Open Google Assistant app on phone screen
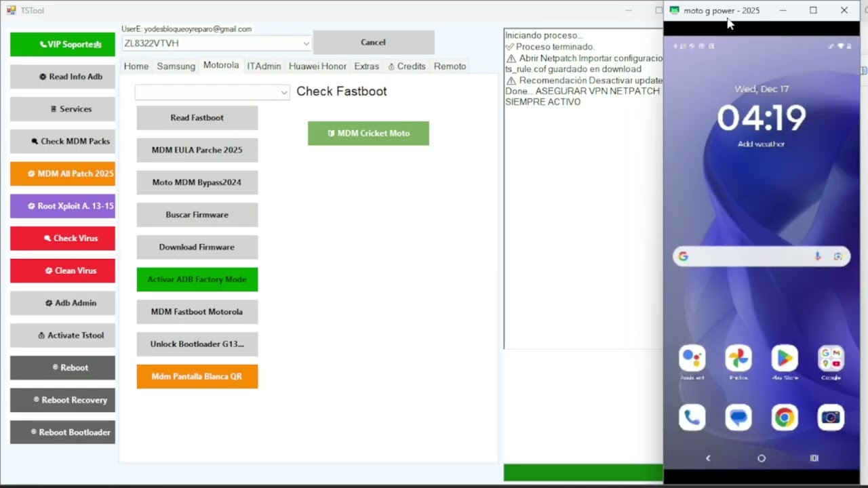 point(692,358)
